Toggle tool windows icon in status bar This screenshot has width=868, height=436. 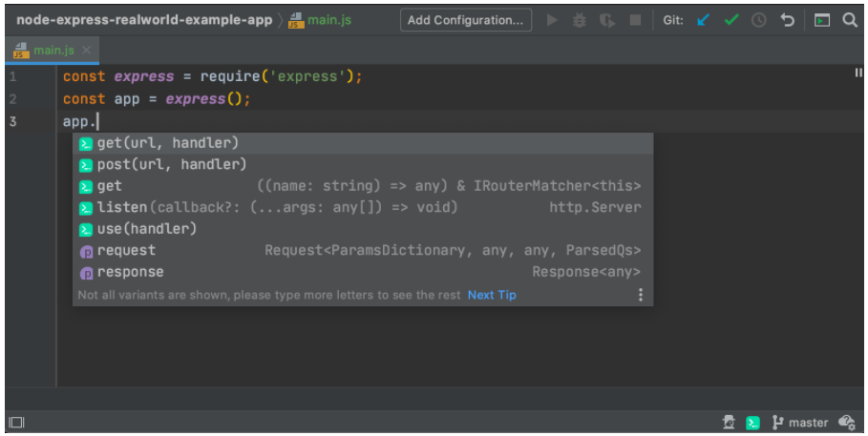pos(16,422)
